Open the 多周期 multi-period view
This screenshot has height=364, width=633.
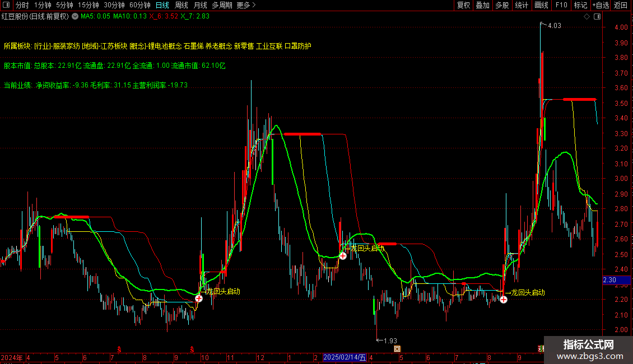coord(222,5)
